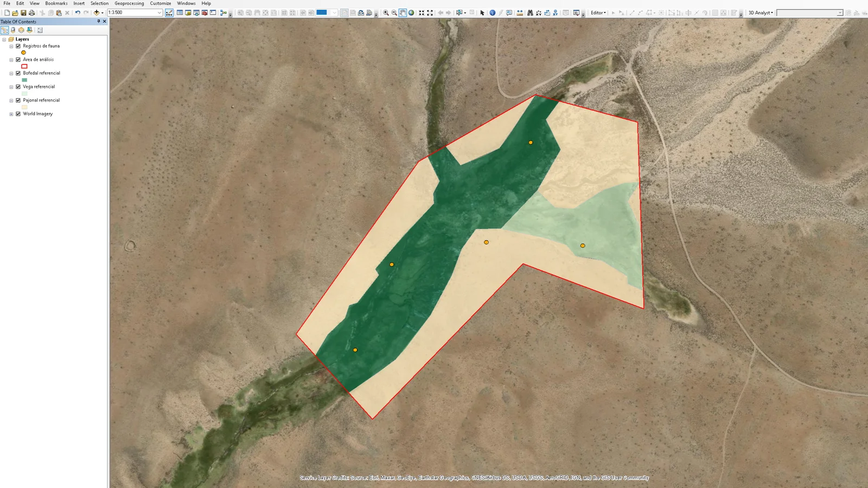Uncheck Bofedal referencial layer

pos(18,73)
